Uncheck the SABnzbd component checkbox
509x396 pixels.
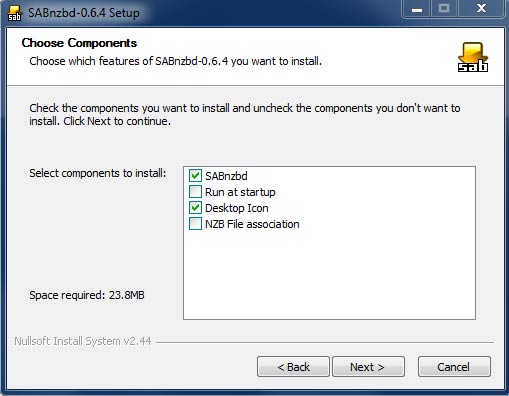tap(195, 176)
